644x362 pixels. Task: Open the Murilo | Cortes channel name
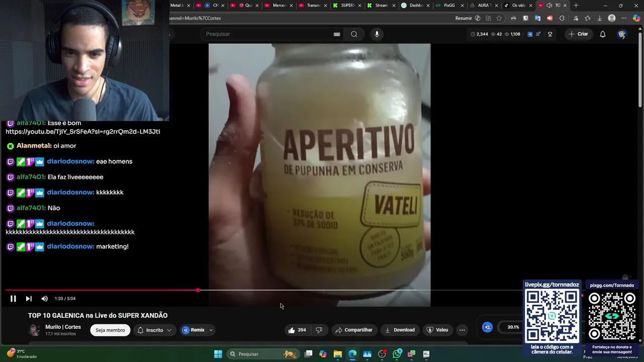[63, 327]
